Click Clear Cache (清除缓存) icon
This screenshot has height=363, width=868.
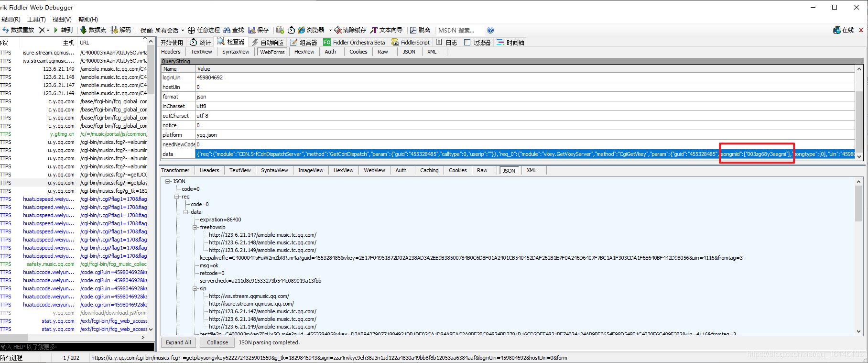pyautogui.click(x=338, y=30)
